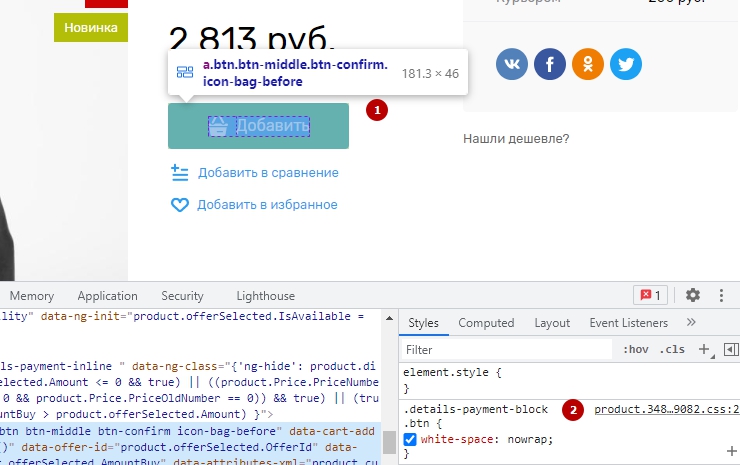
Task: Share via the Odnoklassniki icon
Action: (x=588, y=65)
